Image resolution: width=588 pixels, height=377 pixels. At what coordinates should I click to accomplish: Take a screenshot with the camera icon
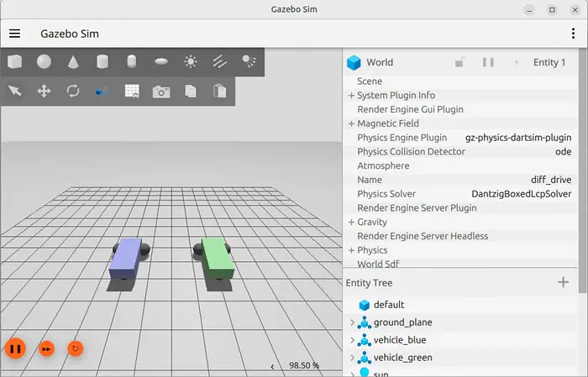tap(161, 91)
